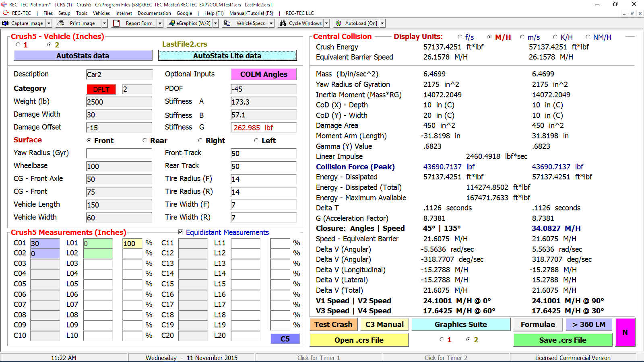This screenshot has height=362, width=644.
Task: Open the Help (F1) menu
Action: coord(214,13)
